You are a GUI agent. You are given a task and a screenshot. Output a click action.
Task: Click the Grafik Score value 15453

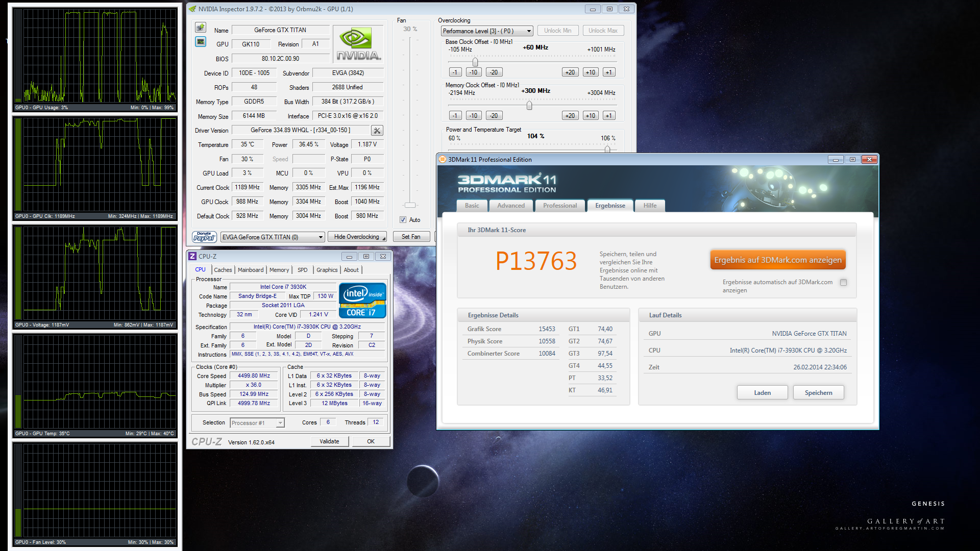click(x=547, y=329)
